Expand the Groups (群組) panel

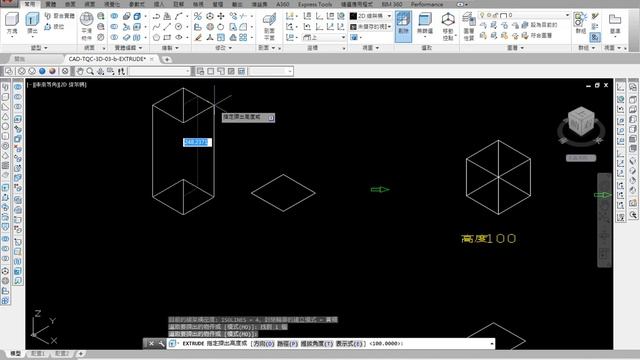(x=587, y=48)
